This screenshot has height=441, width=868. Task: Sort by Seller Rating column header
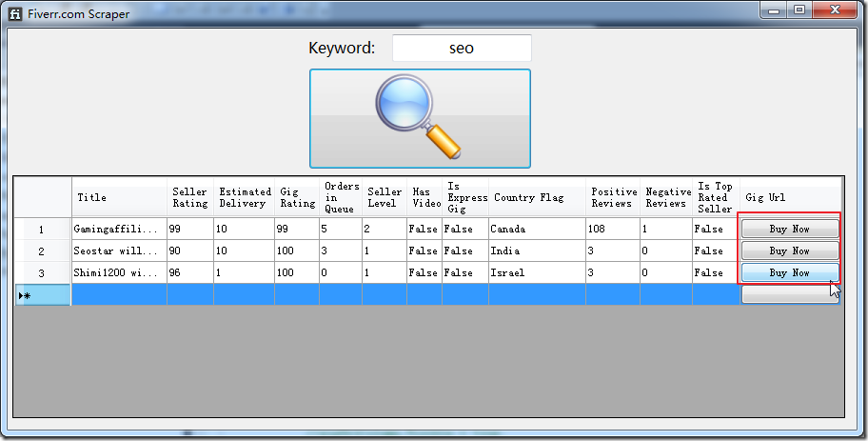tap(190, 197)
